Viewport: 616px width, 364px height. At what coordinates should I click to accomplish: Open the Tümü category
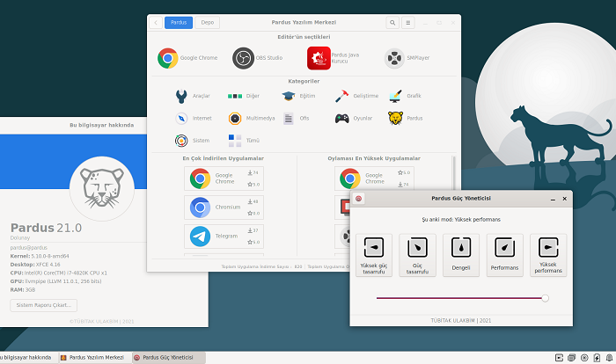click(244, 141)
